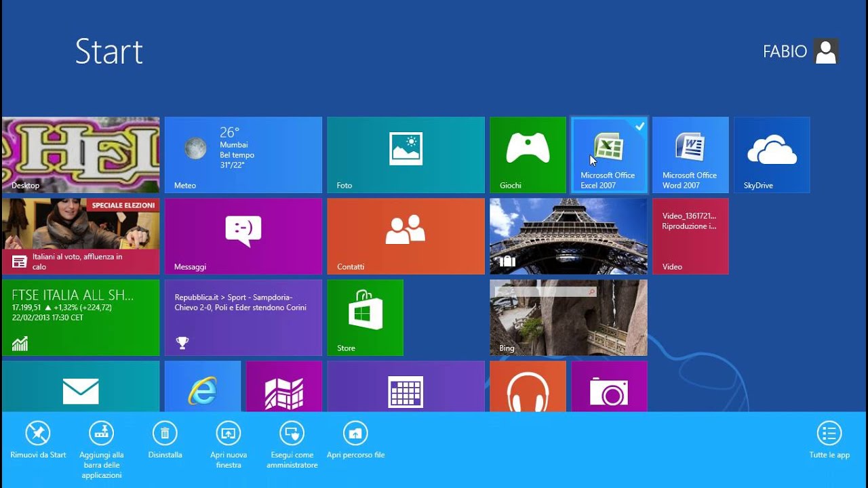The height and width of the screenshot is (488, 868).
Task: Open the FABIO user account menu
Action: tap(801, 52)
